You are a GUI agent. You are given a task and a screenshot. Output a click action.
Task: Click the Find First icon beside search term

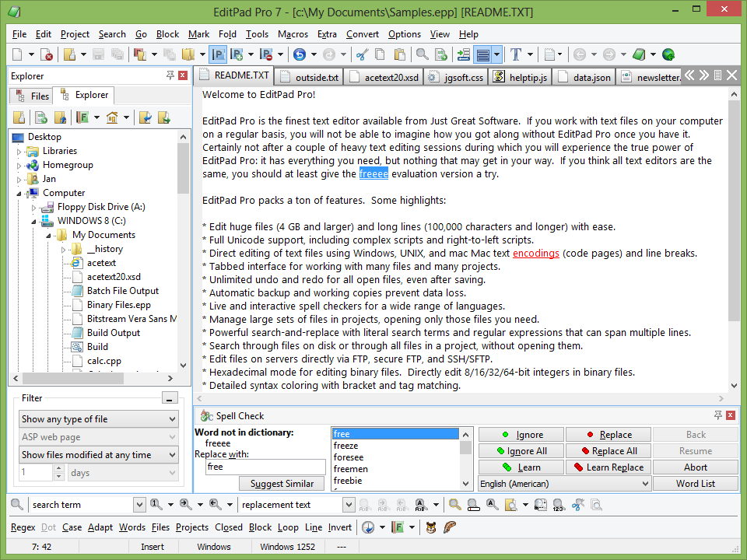point(156,504)
